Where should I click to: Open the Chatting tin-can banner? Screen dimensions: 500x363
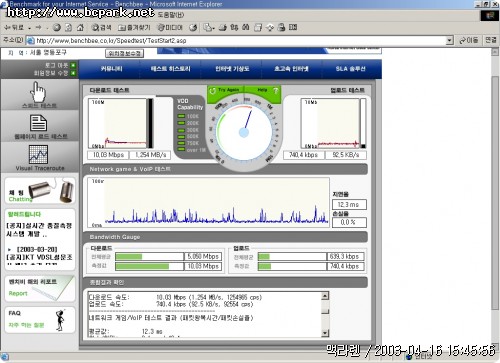(x=40, y=191)
